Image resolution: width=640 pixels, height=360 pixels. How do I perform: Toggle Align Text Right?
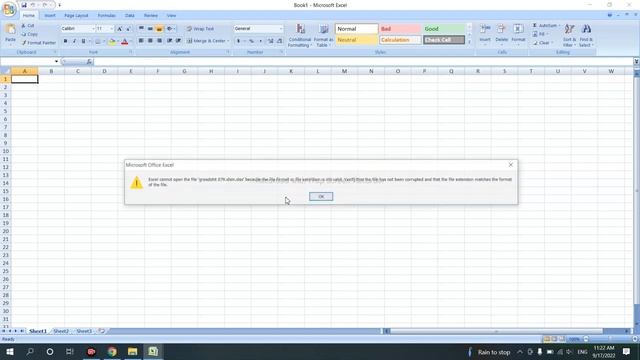pyautogui.click(x=159, y=41)
